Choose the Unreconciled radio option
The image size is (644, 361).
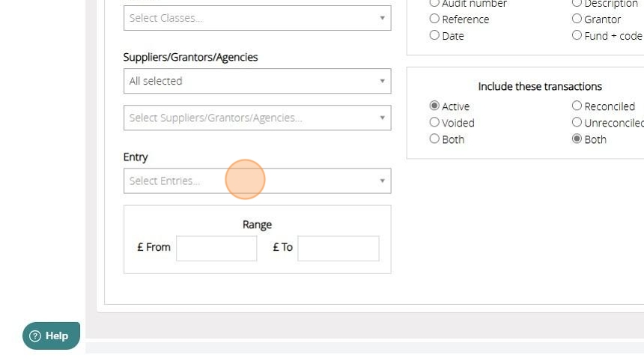pyautogui.click(x=577, y=122)
